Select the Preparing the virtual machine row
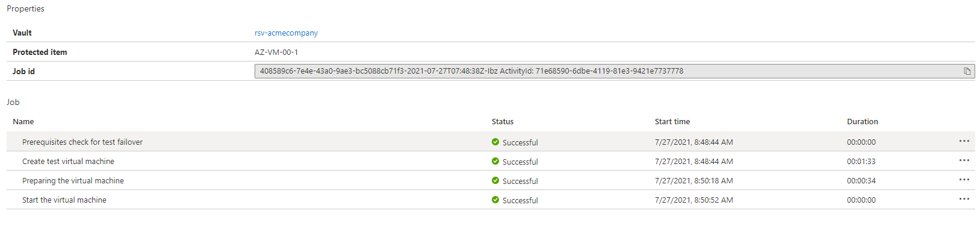Image resolution: width=980 pixels, height=231 pixels. [491, 180]
